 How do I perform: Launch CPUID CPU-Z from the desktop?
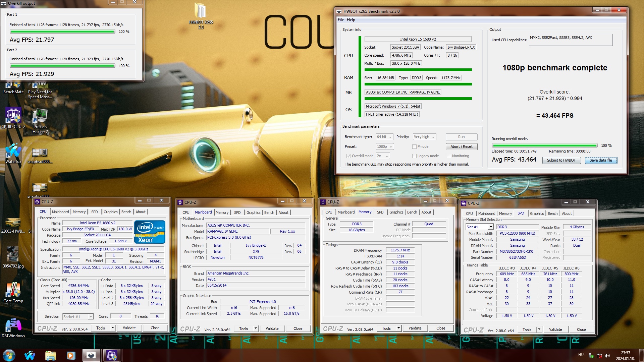[13, 118]
